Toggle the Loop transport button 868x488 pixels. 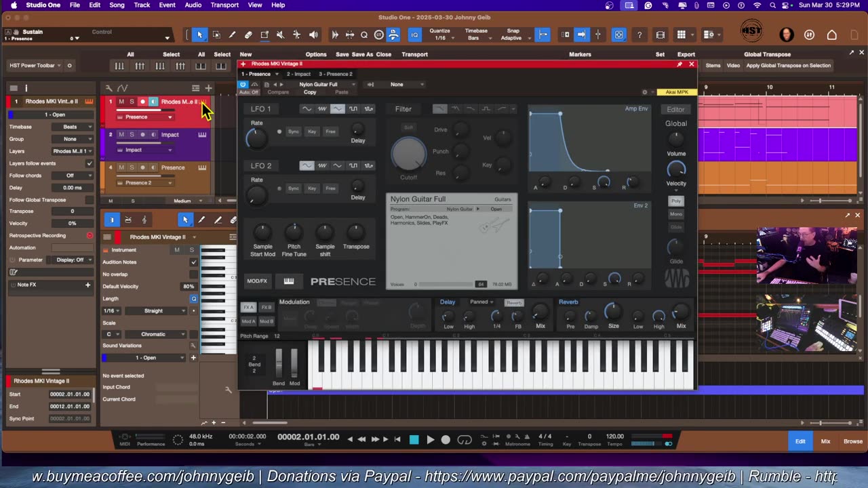[x=465, y=440]
